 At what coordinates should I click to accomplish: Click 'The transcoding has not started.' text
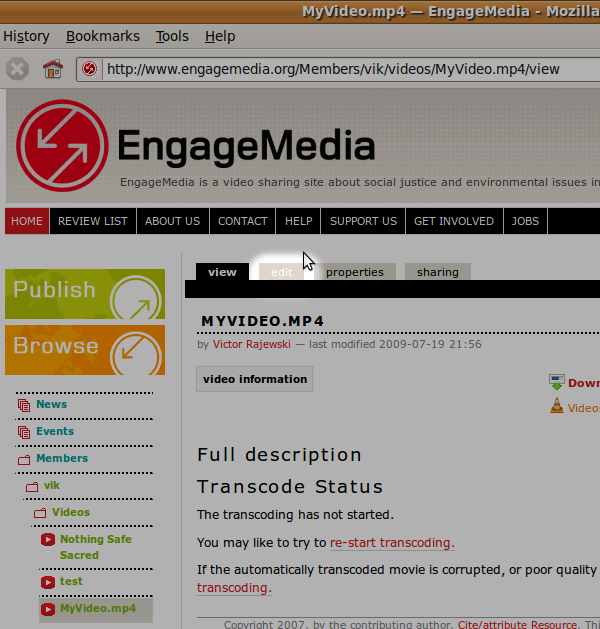pos(296,515)
